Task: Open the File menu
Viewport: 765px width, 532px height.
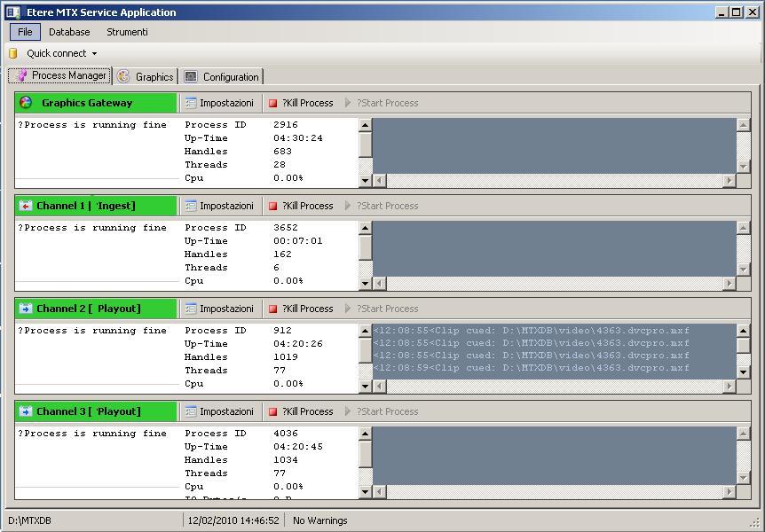Action: [25, 32]
